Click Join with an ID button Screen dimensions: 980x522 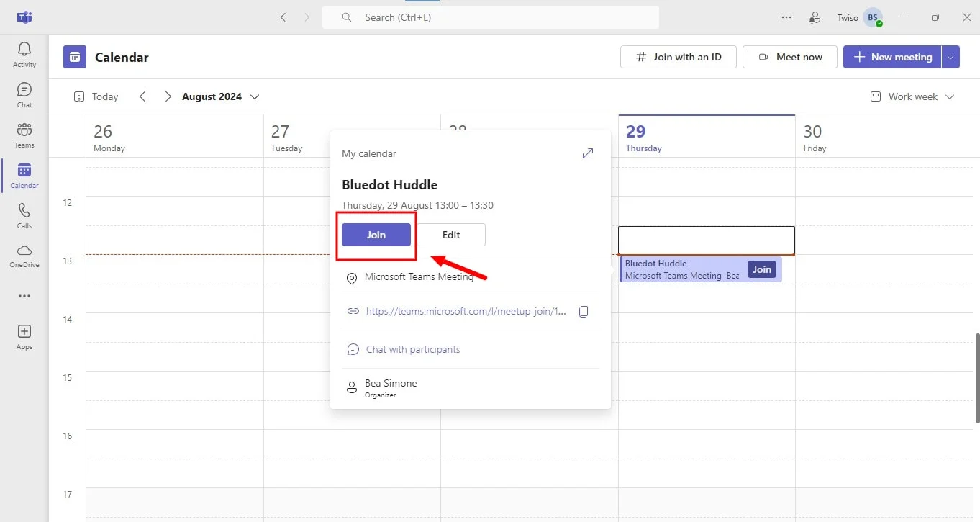679,57
